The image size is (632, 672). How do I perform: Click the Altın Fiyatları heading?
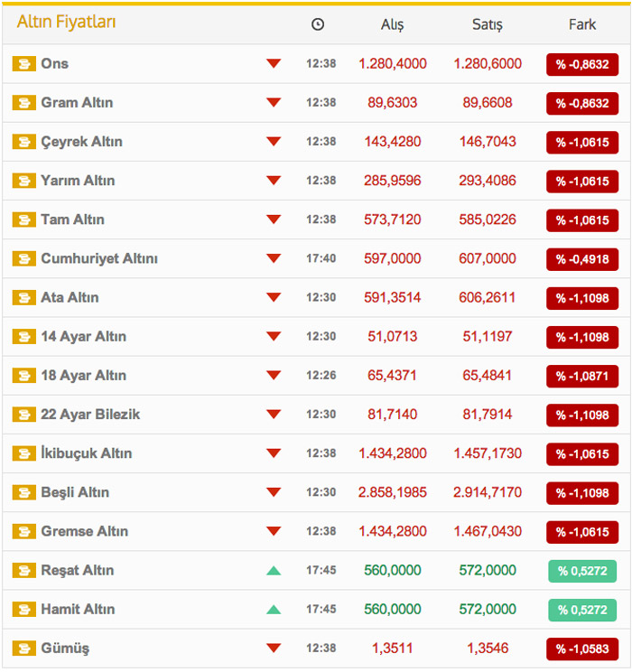[67, 23]
